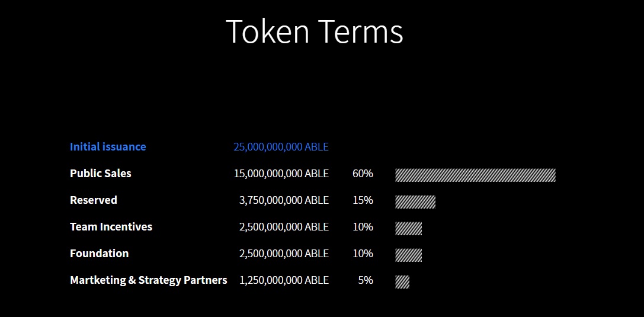Click the Reserved hatched bar
Screen dimensions: 644x317
[x=415, y=201]
